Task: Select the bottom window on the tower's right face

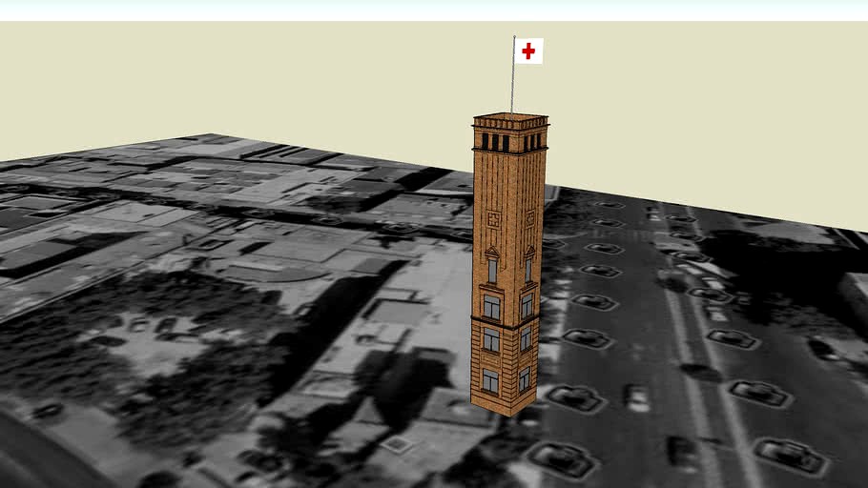Action: coord(525,378)
